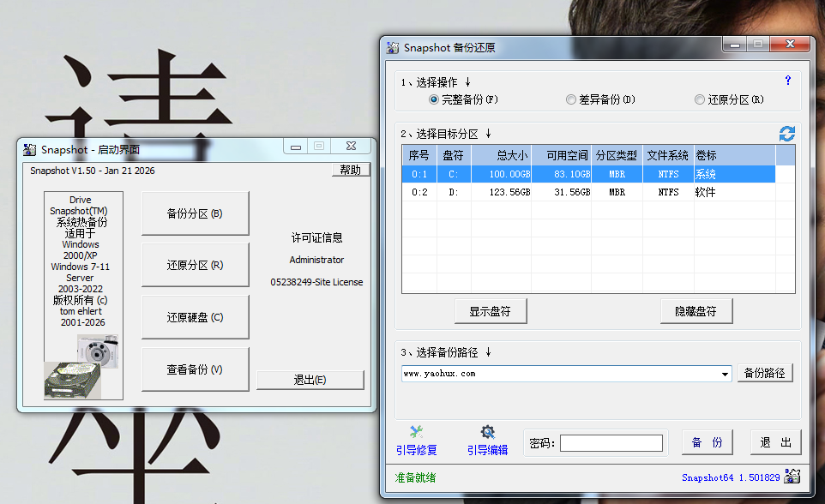Click the 总大小 column header
This screenshot has height=504, width=825.
(512, 155)
